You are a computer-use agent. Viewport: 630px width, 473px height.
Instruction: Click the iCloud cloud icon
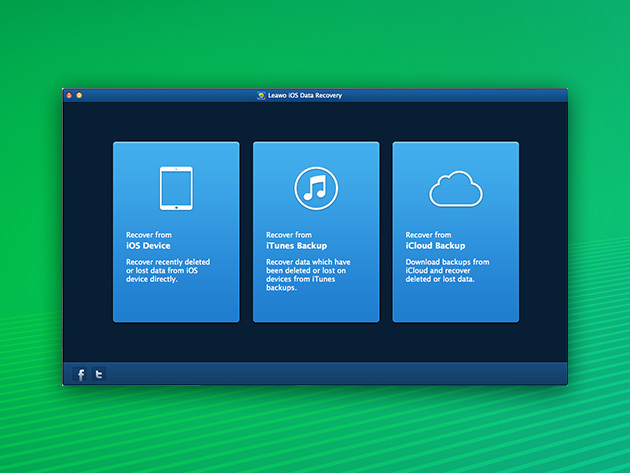pos(455,188)
